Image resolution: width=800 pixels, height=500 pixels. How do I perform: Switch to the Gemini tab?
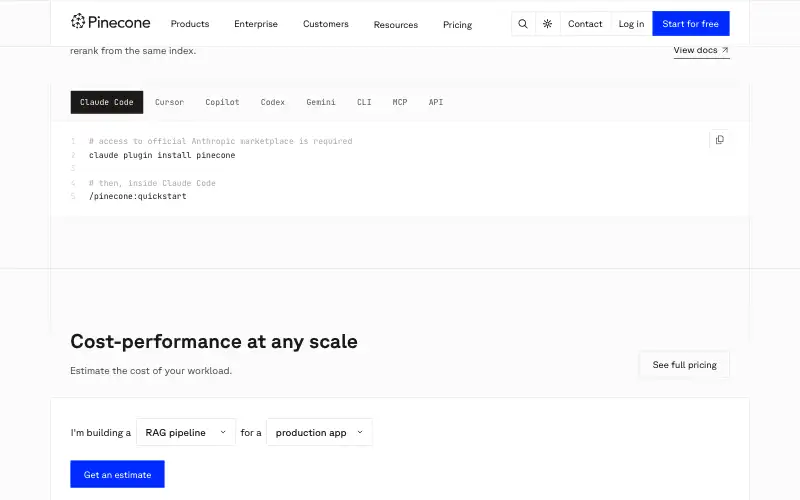320,102
